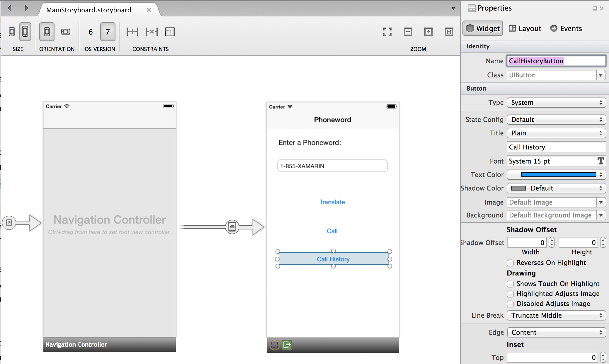Expand the Line Break dropdown
609x364 pixels.
point(556,315)
